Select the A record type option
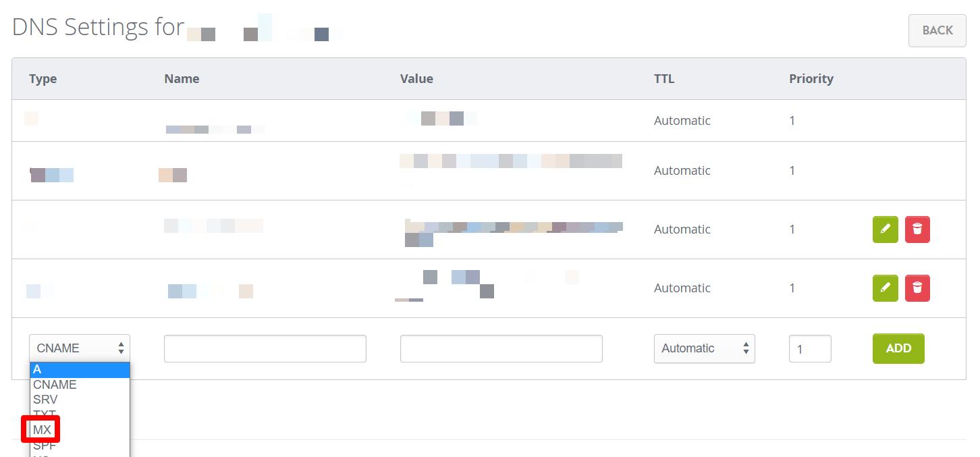This screenshot has height=457, width=980. click(79, 370)
